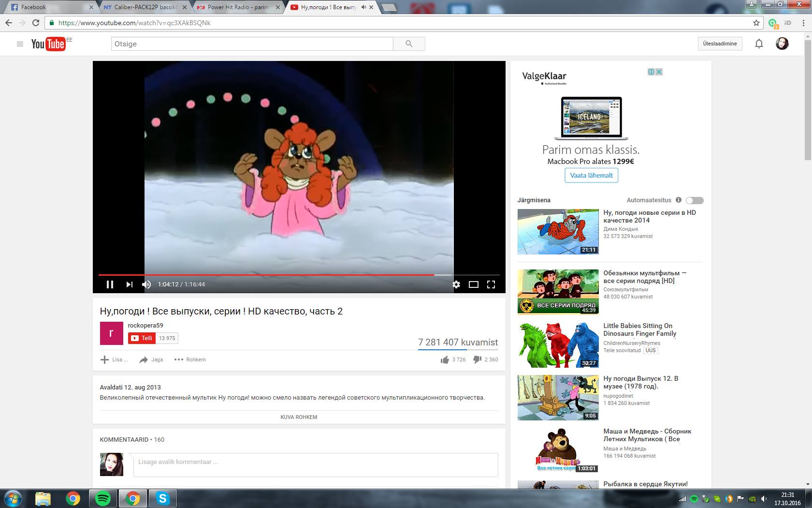Add the video to a playlist with Lisa
812x508 pixels.
coord(114,359)
